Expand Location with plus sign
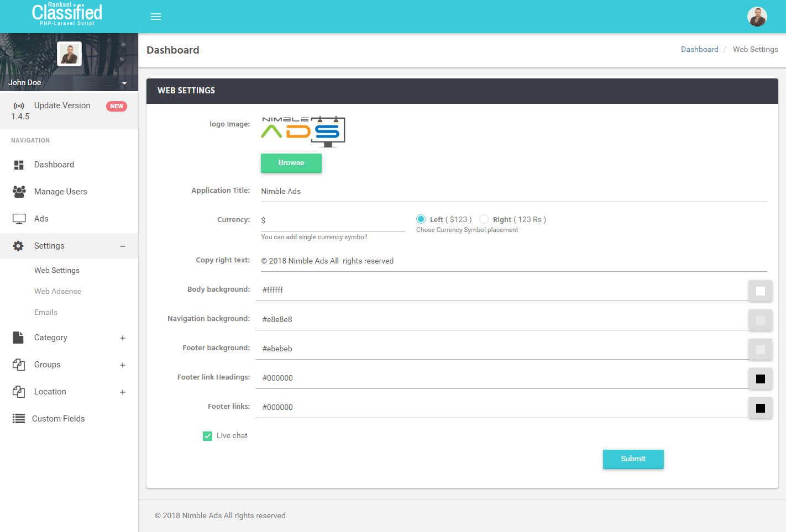The height and width of the screenshot is (532, 786). coord(123,392)
